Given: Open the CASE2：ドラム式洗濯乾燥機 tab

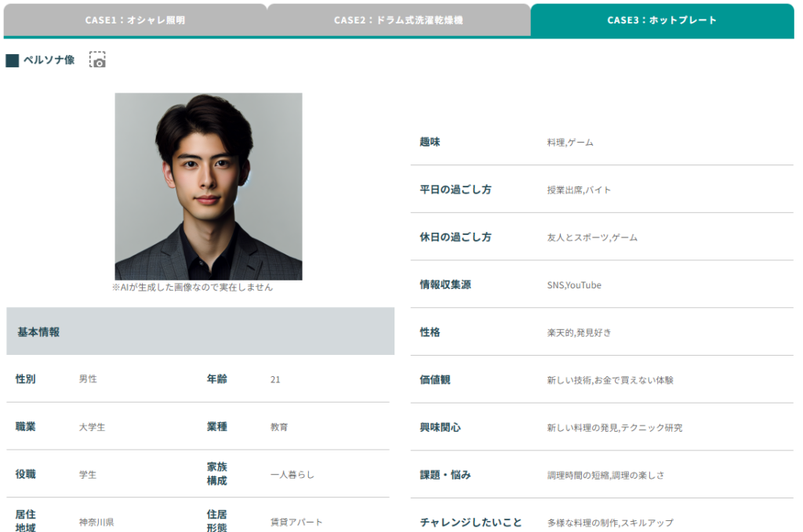Looking at the screenshot, I should tap(398, 20).
